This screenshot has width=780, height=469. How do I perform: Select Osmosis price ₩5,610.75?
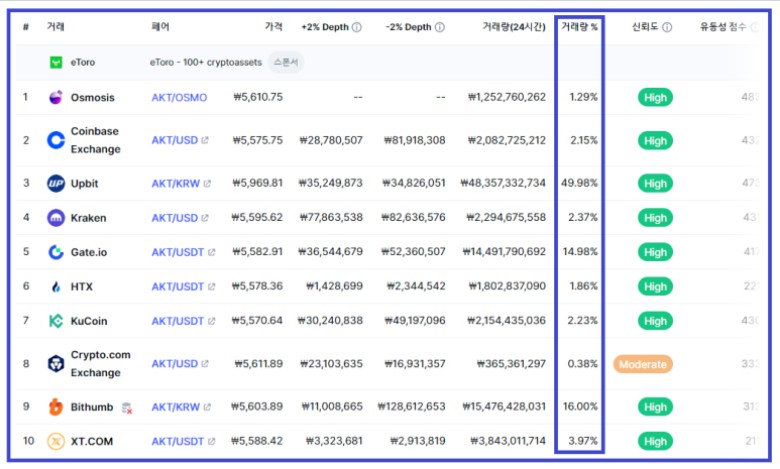[x=258, y=97]
